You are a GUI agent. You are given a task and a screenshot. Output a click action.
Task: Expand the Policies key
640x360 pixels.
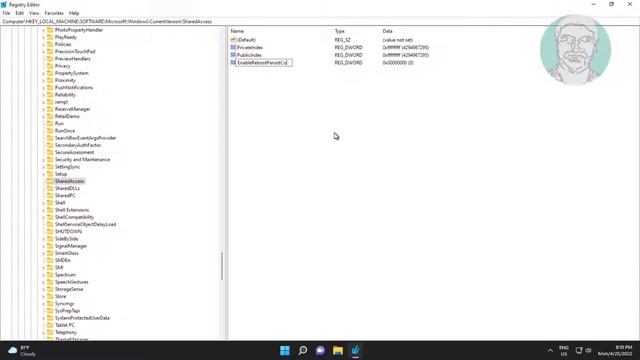pos(43,44)
